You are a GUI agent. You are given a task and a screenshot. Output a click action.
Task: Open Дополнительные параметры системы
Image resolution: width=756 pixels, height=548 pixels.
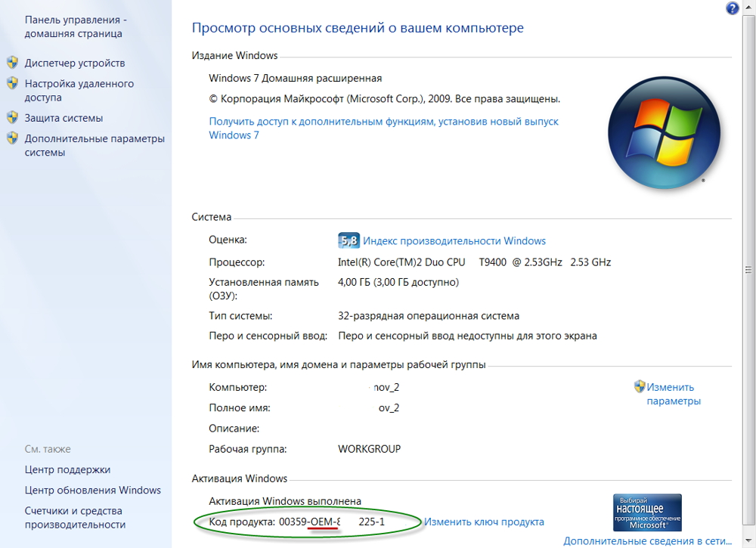tap(94, 145)
